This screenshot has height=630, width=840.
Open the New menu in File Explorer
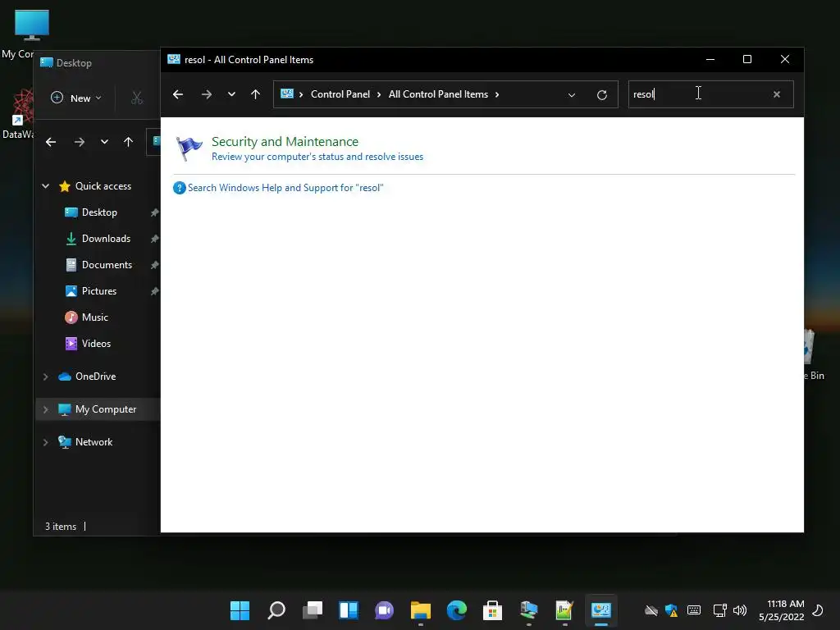click(x=75, y=98)
